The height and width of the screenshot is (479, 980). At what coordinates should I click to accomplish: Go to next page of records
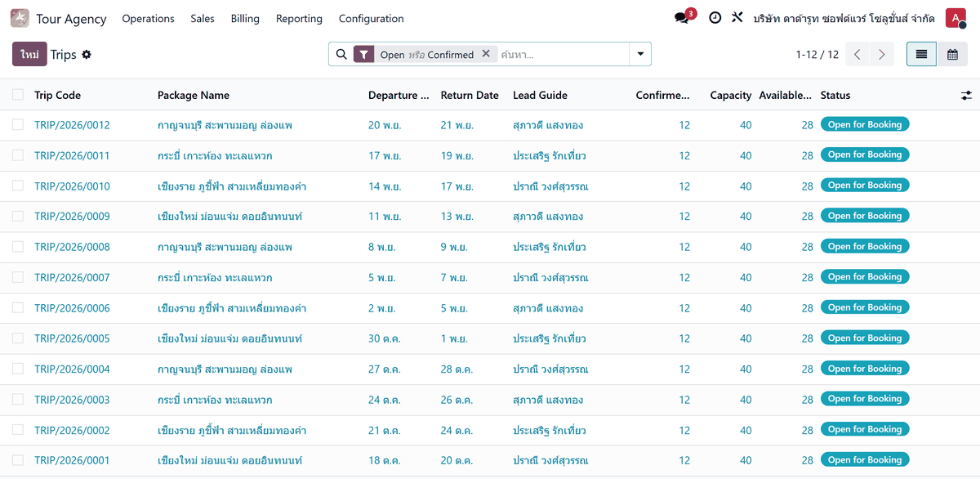click(x=882, y=55)
